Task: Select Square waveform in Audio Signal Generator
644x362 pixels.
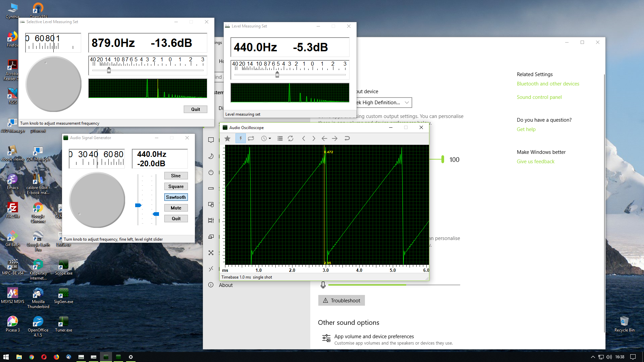Action: point(176,186)
